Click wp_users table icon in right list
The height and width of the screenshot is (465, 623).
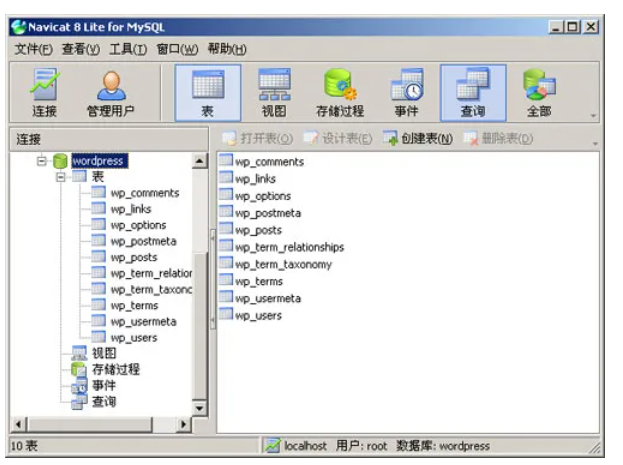[x=226, y=314]
